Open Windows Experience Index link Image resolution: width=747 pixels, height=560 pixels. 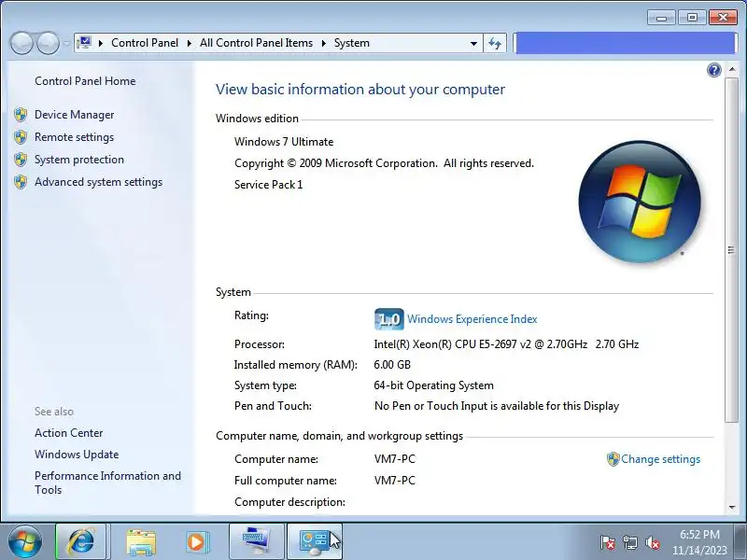point(472,319)
